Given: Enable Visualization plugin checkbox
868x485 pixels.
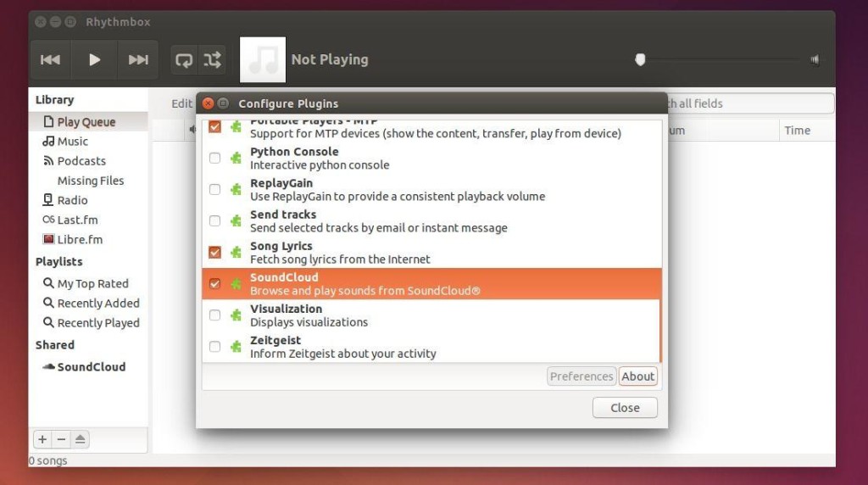Looking at the screenshot, I should point(214,315).
